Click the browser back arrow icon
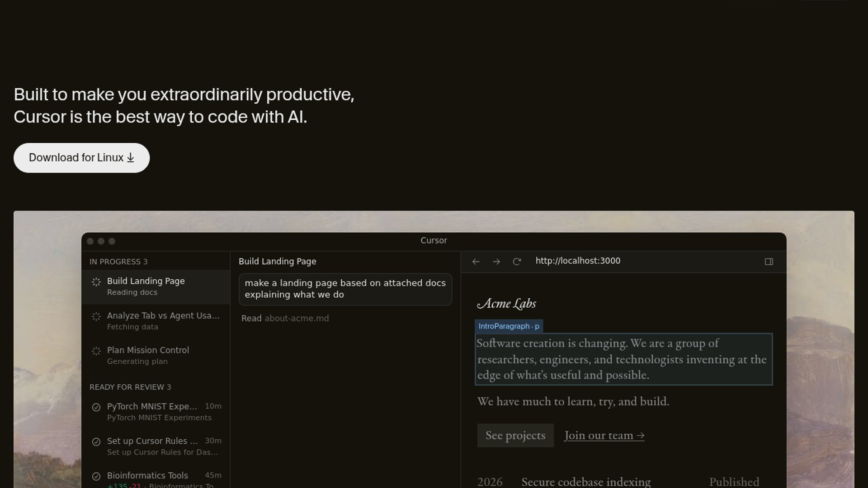 tap(476, 262)
